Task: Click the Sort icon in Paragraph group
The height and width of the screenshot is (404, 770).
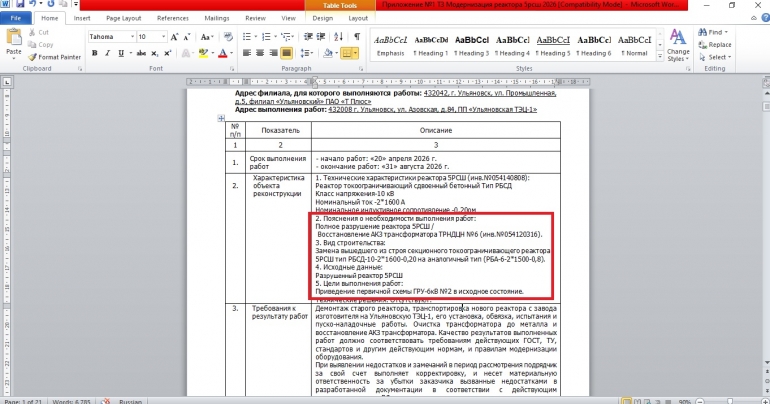Action: (335, 36)
